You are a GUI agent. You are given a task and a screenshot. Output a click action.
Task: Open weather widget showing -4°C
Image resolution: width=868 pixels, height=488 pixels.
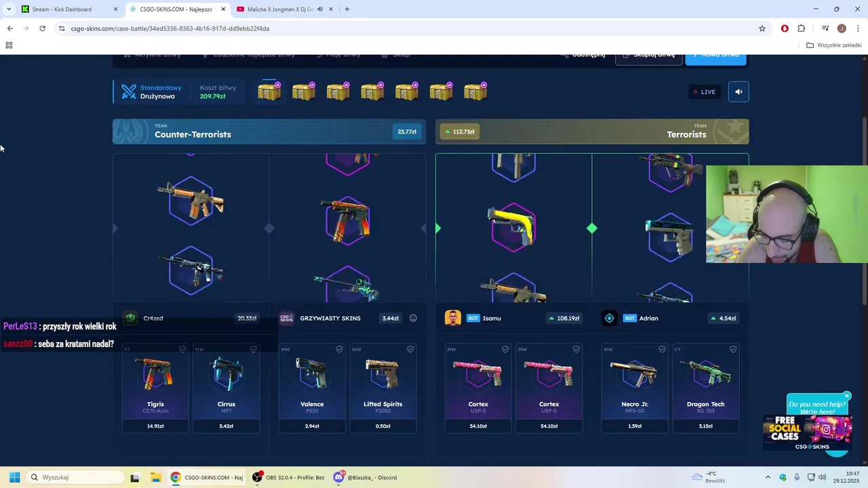click(x=709, y=477)
